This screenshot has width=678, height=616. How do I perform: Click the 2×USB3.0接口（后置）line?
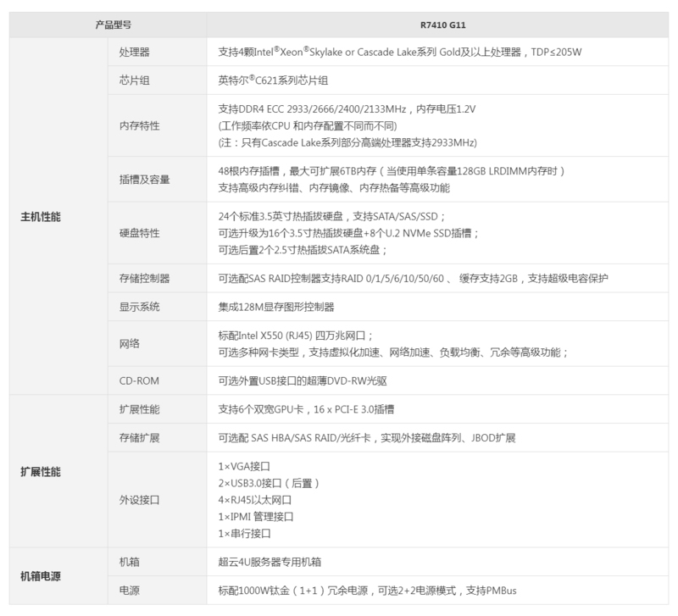point(269,483)
